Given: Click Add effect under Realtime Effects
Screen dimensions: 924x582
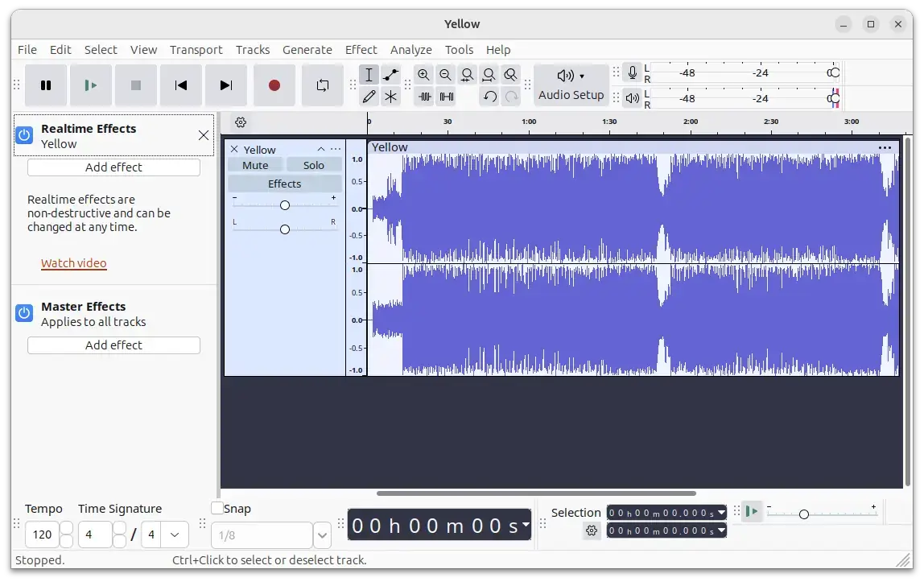Looking at the screenshot, I should click(113, 167).
